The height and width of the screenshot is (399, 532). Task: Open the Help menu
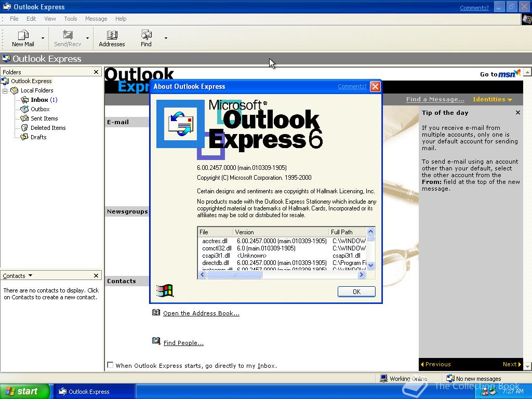point(121,19)
